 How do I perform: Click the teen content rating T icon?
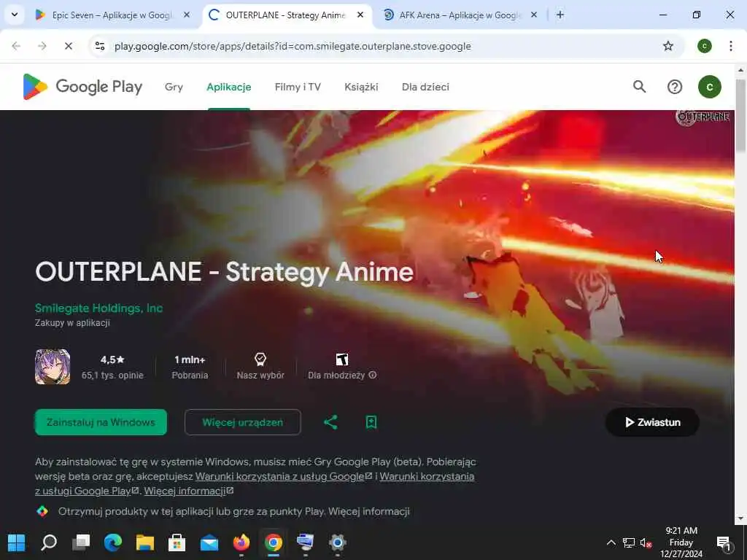(x=342, y=359)
